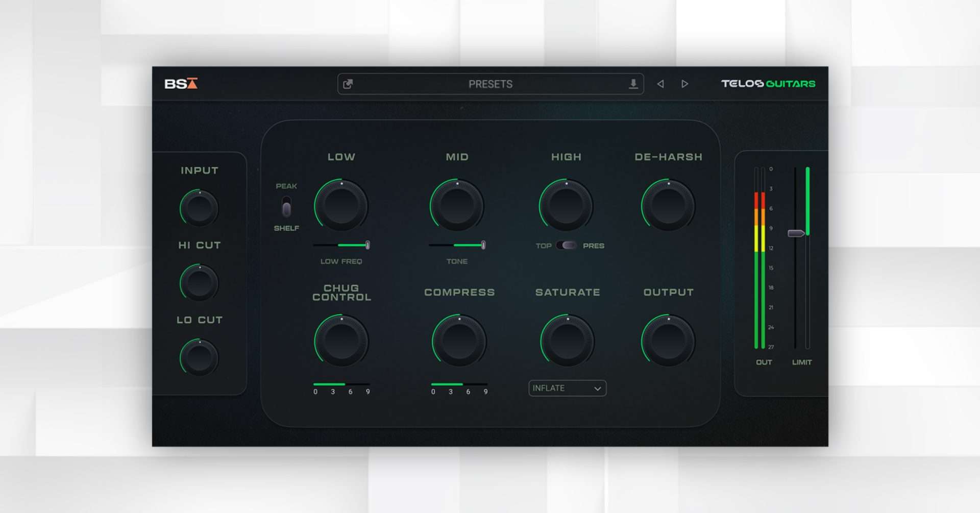
Task: Click the CHUG CONTROL reduction meter
Action: coord(341,384)
